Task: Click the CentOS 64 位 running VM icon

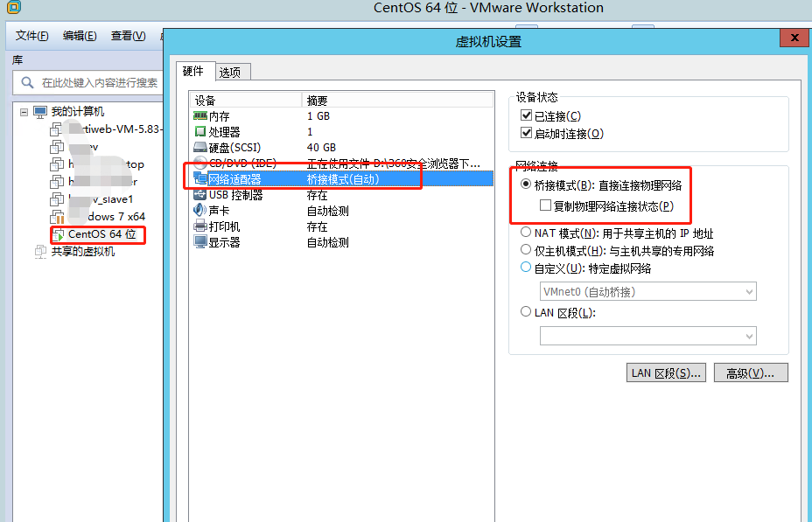Action: tap(58, 234)
